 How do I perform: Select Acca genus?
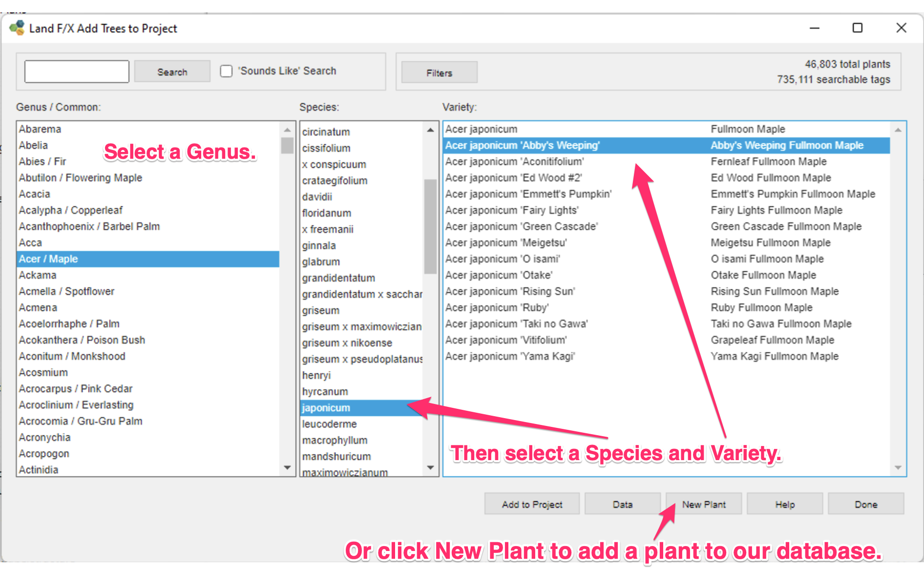tap(148, 242)
